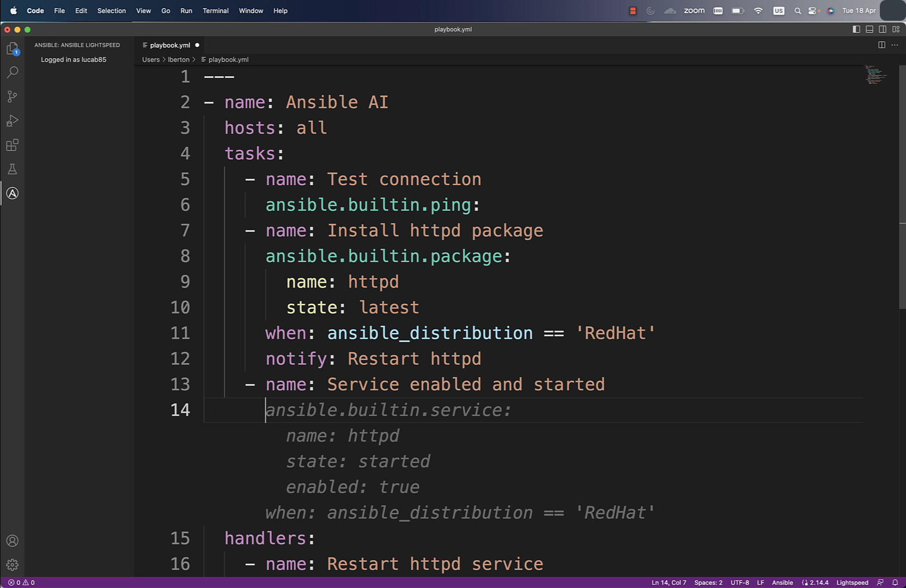Open the Edit menu
Screen dimensions: 906x588
pyautogui.click(x=81, y=11)
